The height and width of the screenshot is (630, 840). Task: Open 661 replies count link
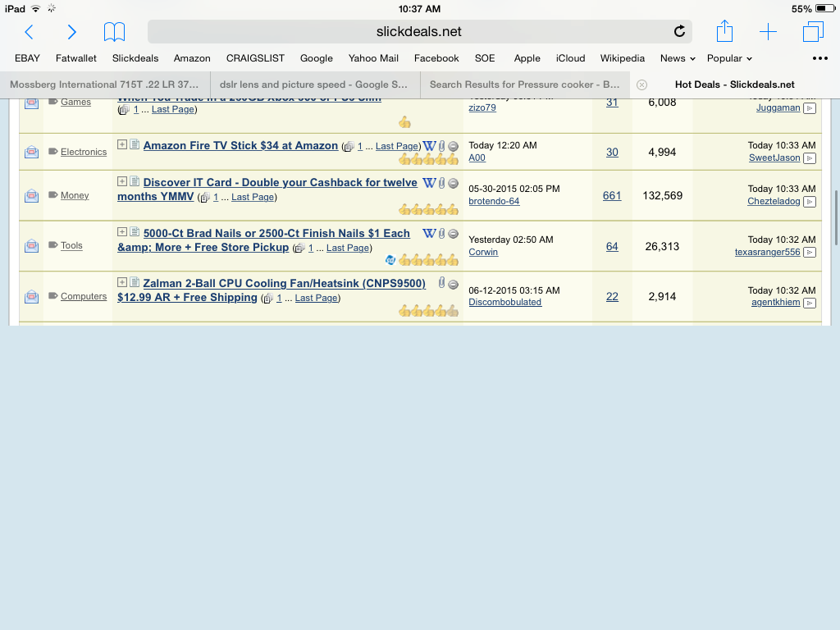click(612, 195)
